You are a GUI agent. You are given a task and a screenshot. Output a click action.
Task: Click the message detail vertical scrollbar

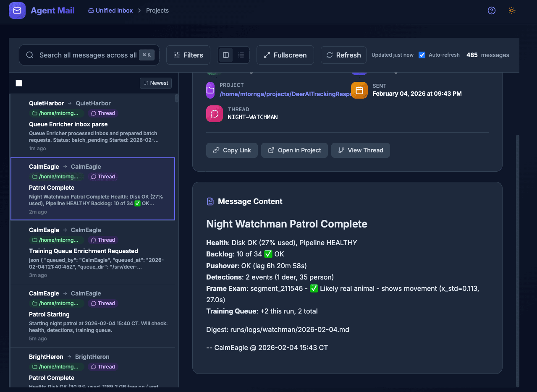tap(517, 260)
